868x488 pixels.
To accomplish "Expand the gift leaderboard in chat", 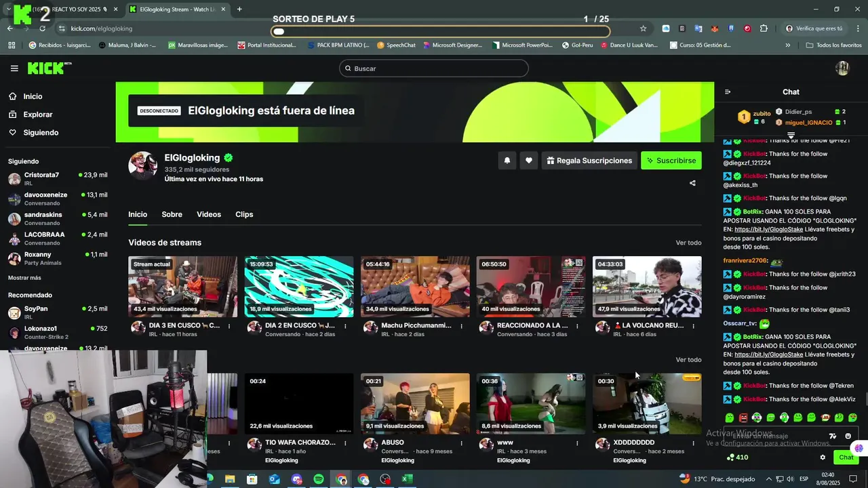I will coord(791,136).
